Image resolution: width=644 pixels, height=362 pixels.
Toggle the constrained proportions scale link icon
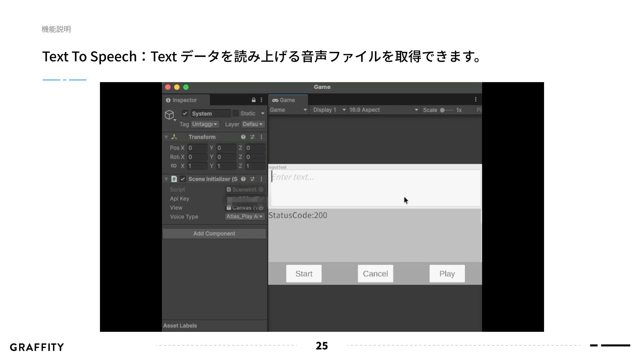[173, 166]
